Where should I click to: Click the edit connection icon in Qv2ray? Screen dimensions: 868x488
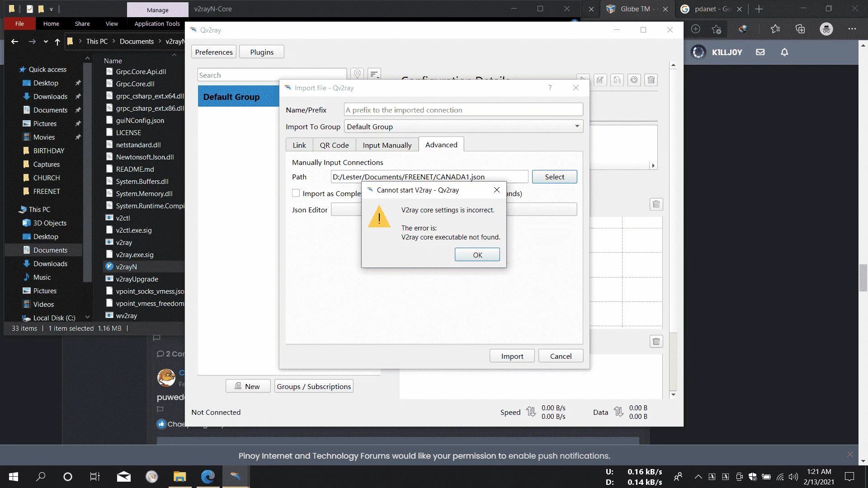pos(600,80)
